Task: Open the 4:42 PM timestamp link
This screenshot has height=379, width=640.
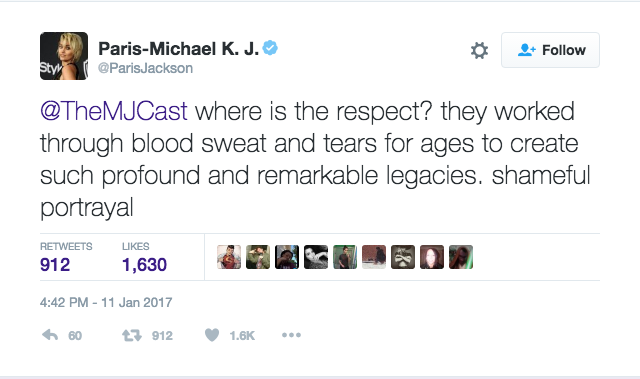Action: 106,302
